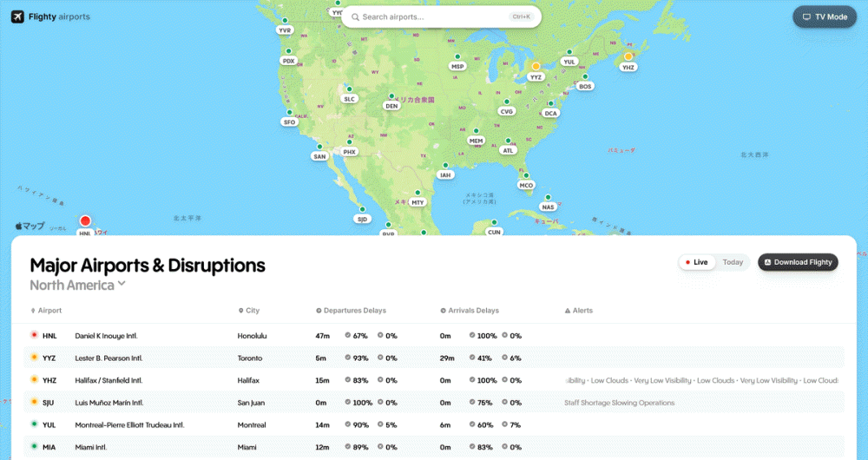This screenshot has width=868, height=460.
Task: Switch to Live view toggle
Action: pyautogui.click(x=697, y=262)
